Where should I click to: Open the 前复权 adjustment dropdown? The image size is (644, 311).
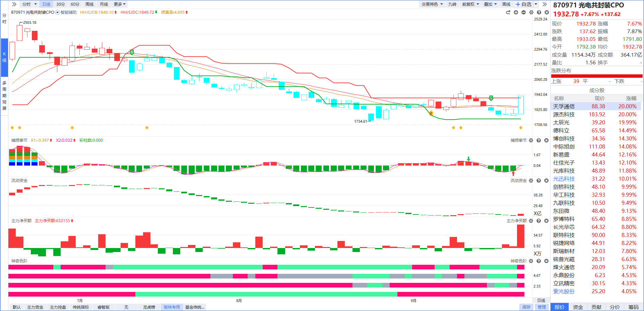tap(470, 4)
